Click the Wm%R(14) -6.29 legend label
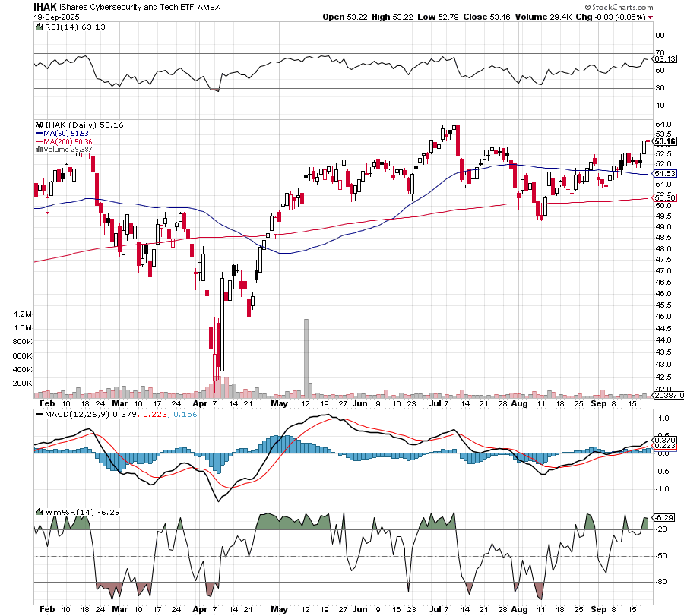This screenshot has height=616, width=684. click(78, 512)
